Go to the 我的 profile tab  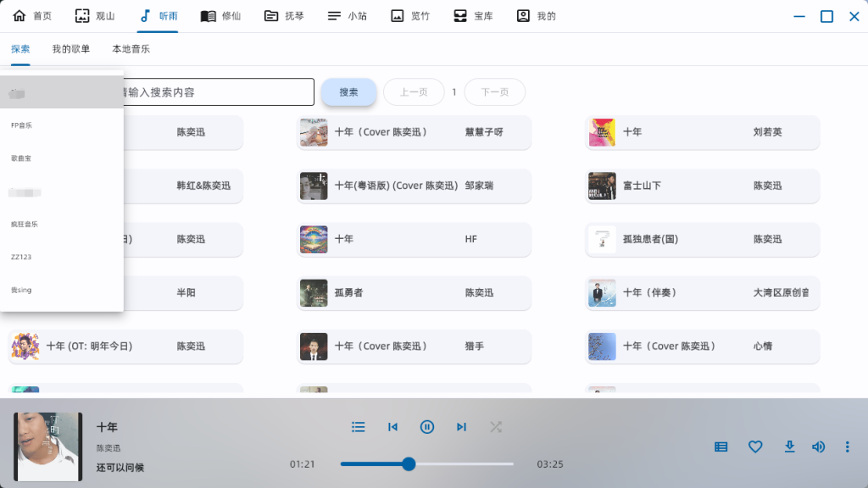pos(536,16)
